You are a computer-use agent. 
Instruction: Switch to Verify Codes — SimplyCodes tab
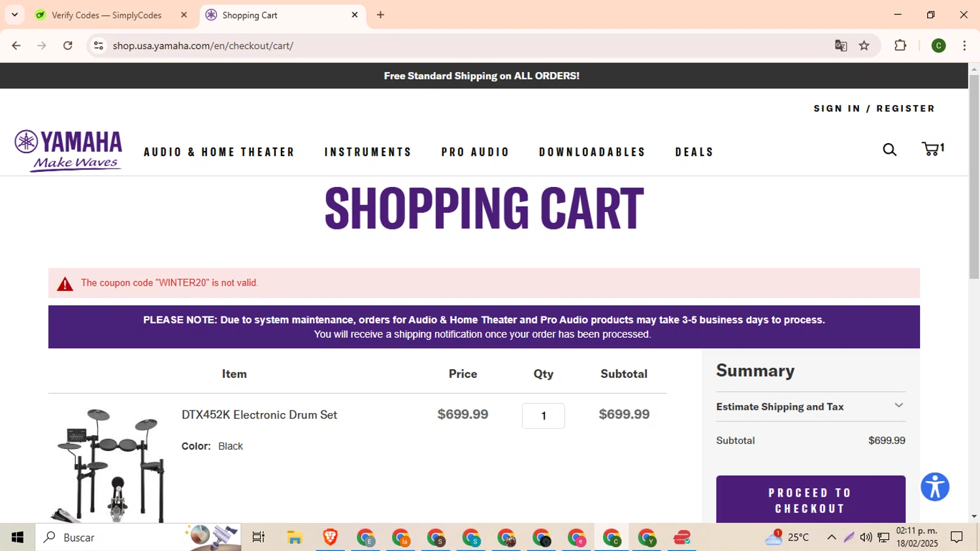106,15
